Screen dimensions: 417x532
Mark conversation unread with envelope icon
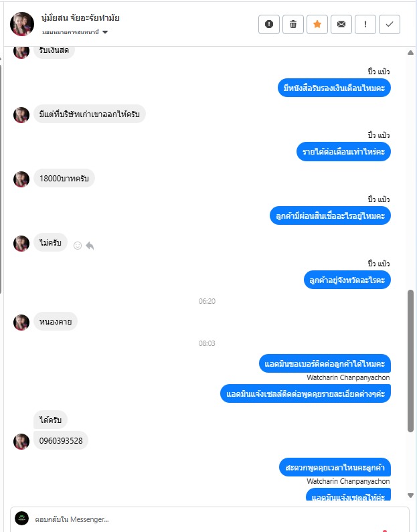[341, 25]
